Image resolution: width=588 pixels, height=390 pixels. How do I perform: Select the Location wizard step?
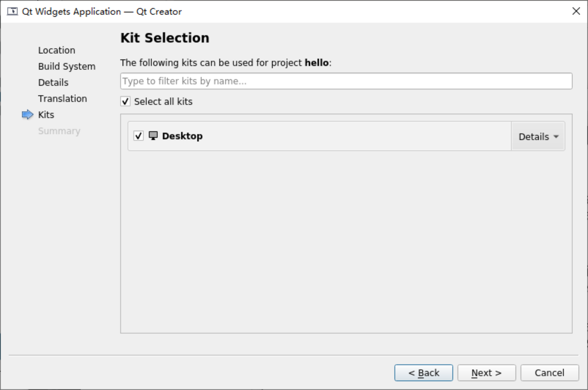tap(57, 50)
